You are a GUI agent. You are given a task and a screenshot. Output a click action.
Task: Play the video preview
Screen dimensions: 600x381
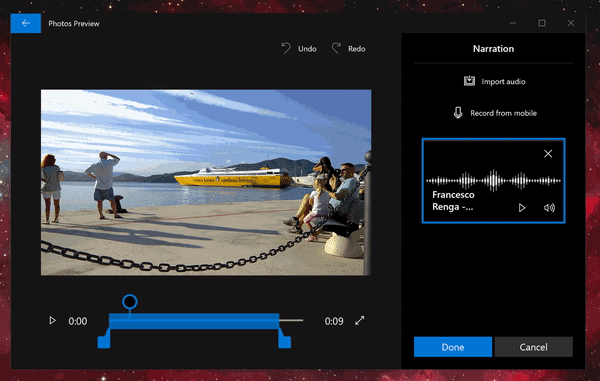[x=52, y=321]
